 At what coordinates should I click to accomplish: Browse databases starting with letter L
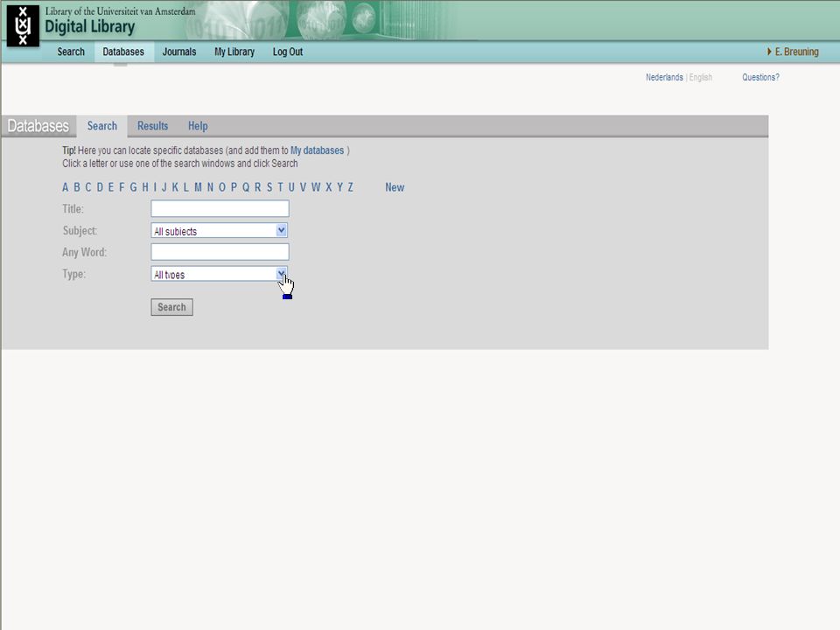tap(185, 187)
